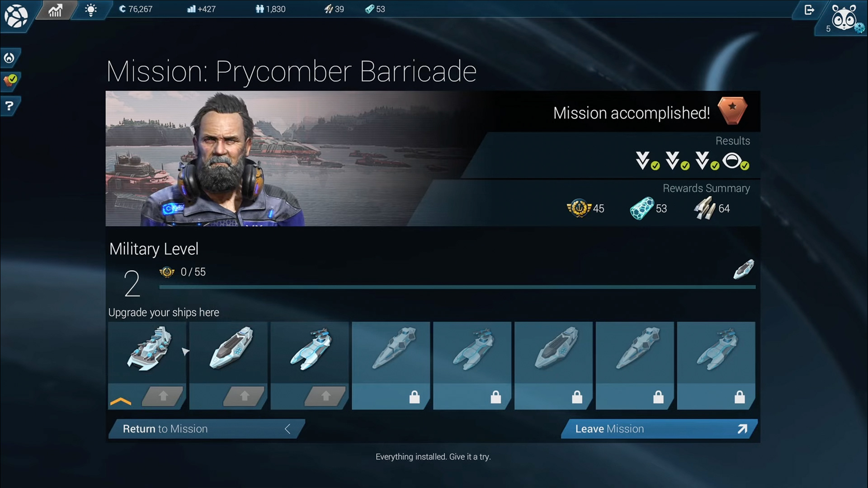The image size is (868, 488).
Task: Switch to the lightbulb energy tab
Action: pyautogui.click(x=91, y=9)
